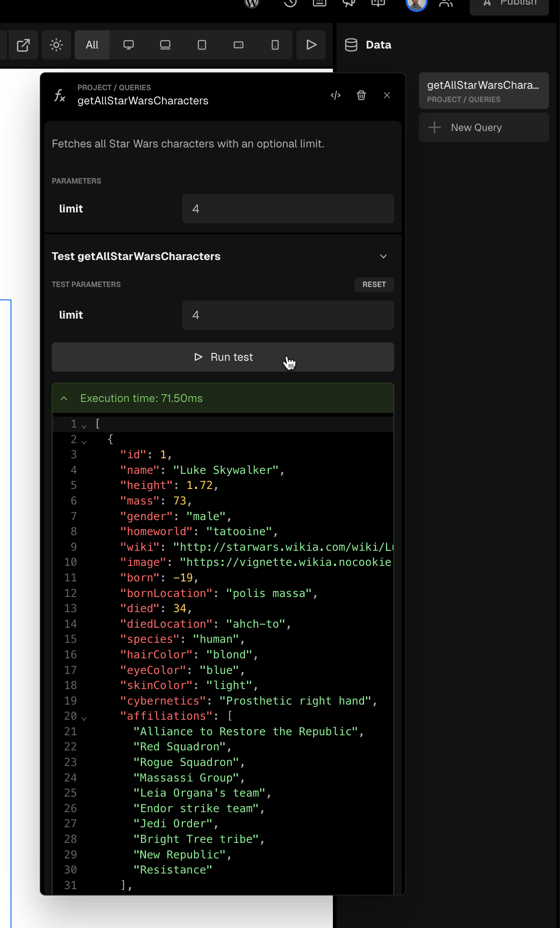Click the Data database icon

tap(351, 45)
